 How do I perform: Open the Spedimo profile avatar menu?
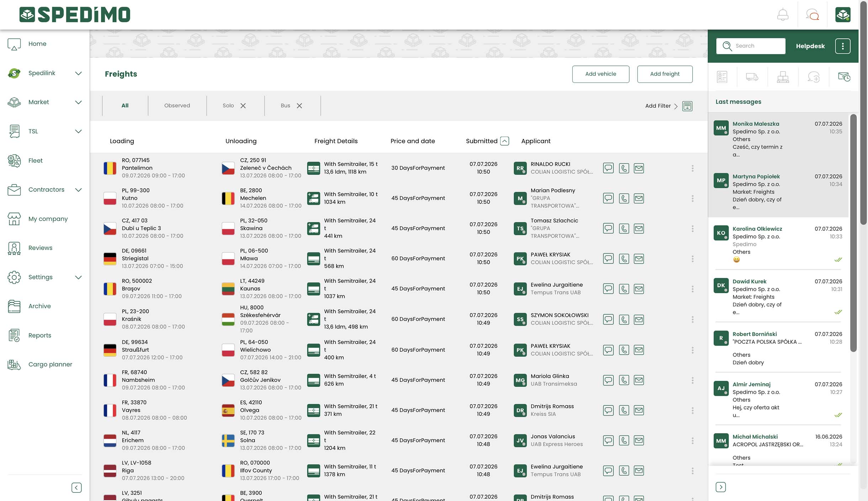843,15
